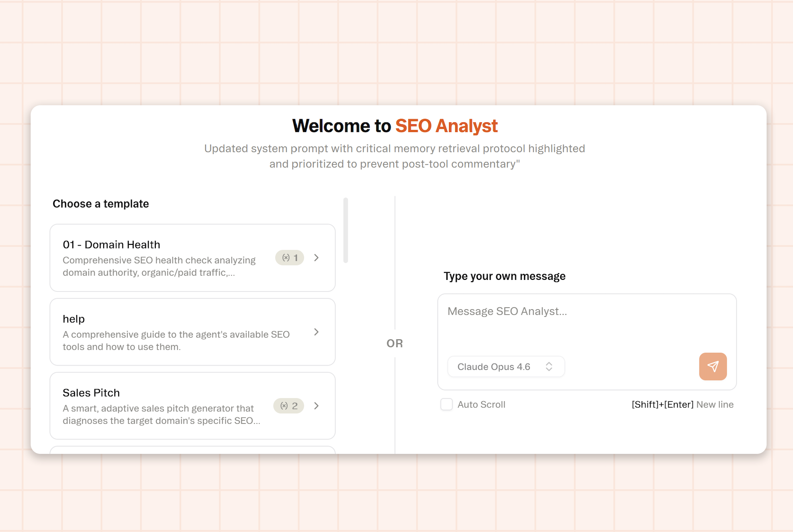This screenshot has height=532, width=793.
Task: Expand the "help" template details
Action: [317, 332]
